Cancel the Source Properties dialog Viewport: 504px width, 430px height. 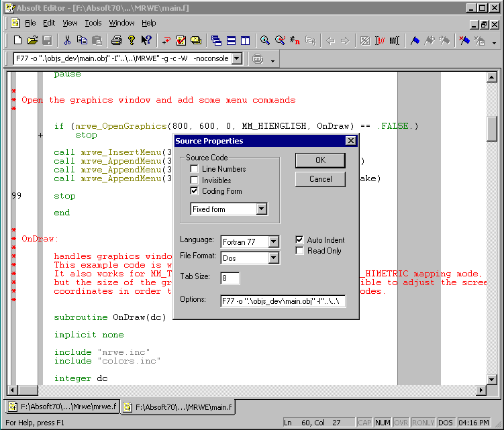point(320,179)
